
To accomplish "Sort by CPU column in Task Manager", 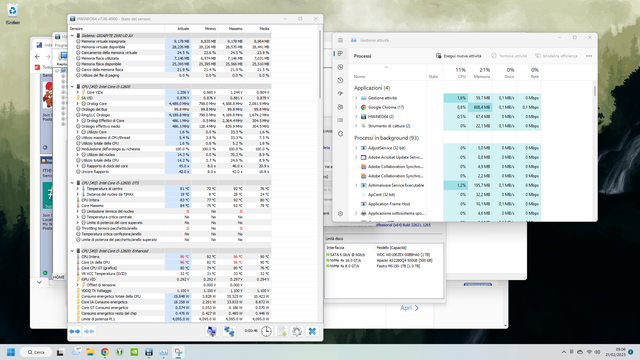I will coord(455,73).
